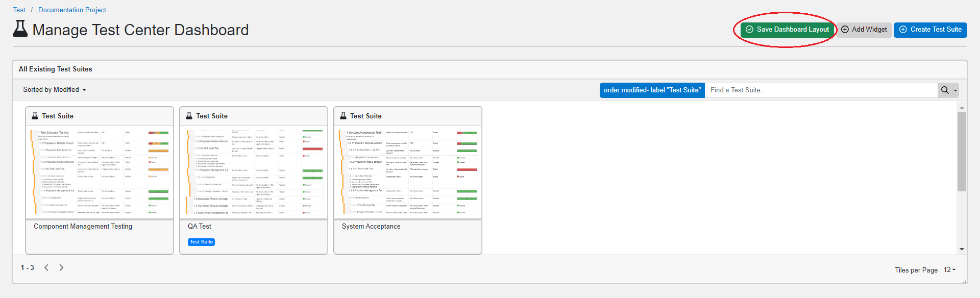Screen dimensions: 980x298
Task: Click the vertical scrollbar thumb
Action: (962, 152)
